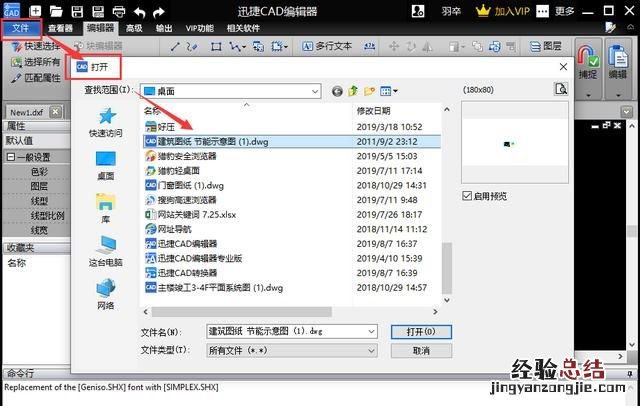Viewport: 640px width, 406px height.
Task: Click 匹配属性 match properties tool
Action: tap(36, 78)
